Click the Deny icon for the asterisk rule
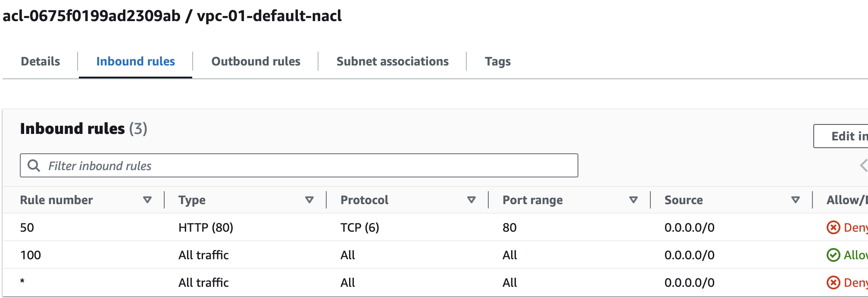The image size is (868, 298). [x=833, y=282]
